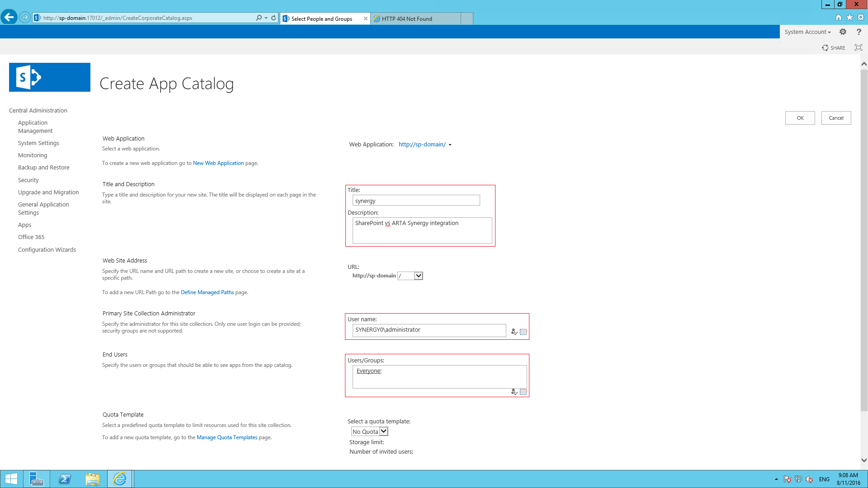Browse address book icon under Users/Groups box
The height and width of the screenshot is (488, 868).
[524, 392]
